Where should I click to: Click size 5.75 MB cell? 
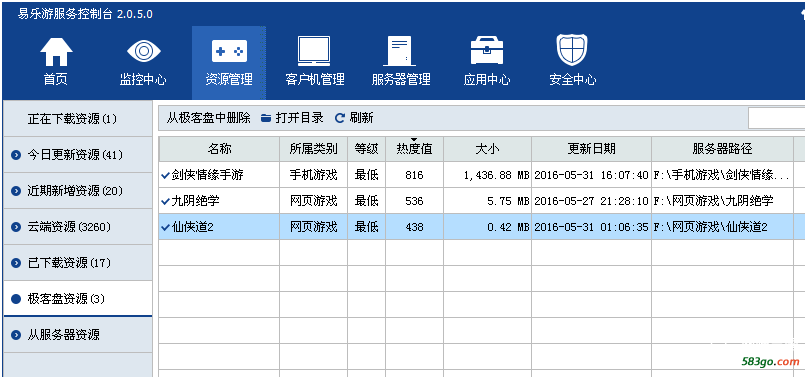click(487, 201)
